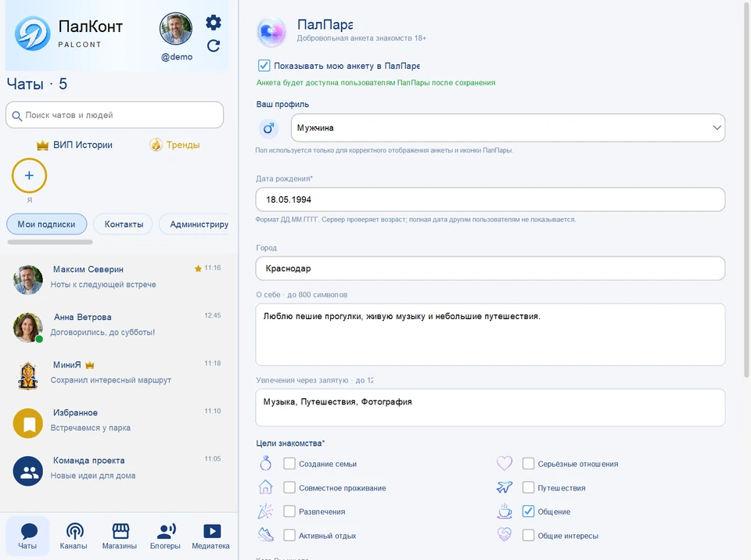This screenshot has height=560, width=751.
Task: Open Магазины in bottom navigation
Action: click(x=119, y=536)
